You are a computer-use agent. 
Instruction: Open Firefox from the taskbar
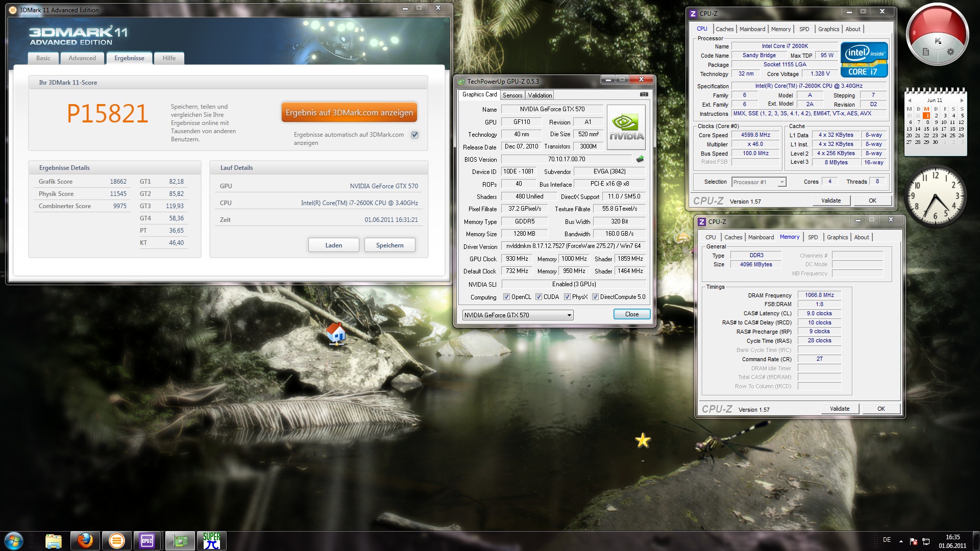85,540
